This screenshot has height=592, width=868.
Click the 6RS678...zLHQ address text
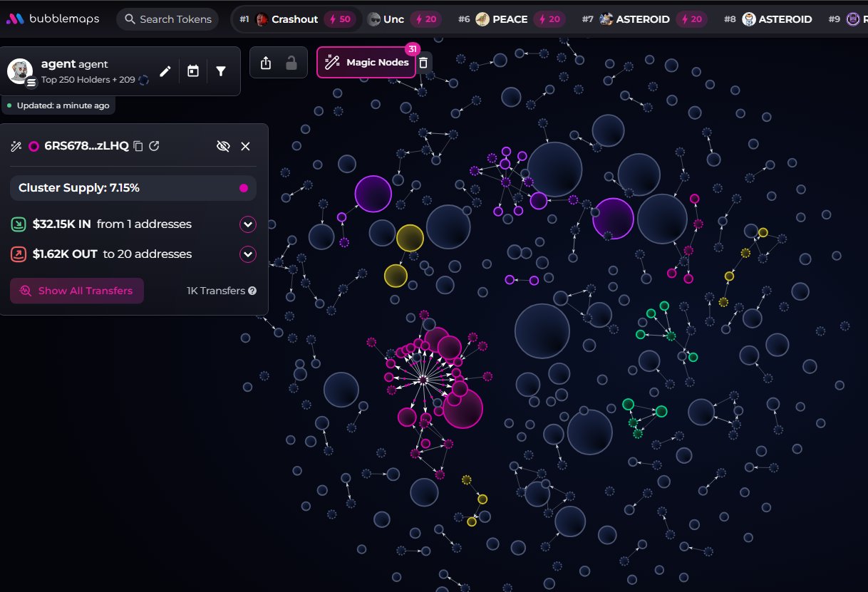[86, 146]
